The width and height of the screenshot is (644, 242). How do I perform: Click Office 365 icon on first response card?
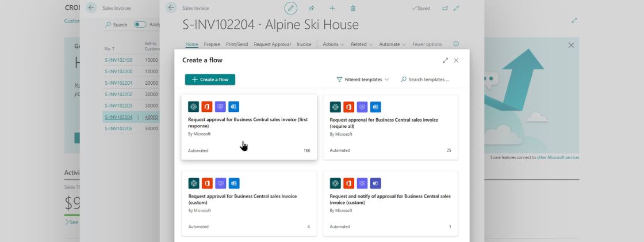tap(207, 107)
